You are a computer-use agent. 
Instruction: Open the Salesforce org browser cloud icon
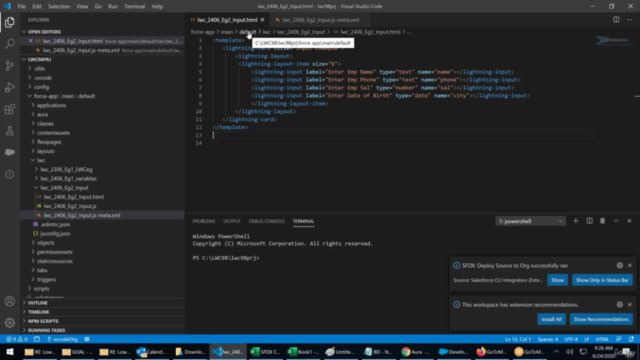pos(10,152)
